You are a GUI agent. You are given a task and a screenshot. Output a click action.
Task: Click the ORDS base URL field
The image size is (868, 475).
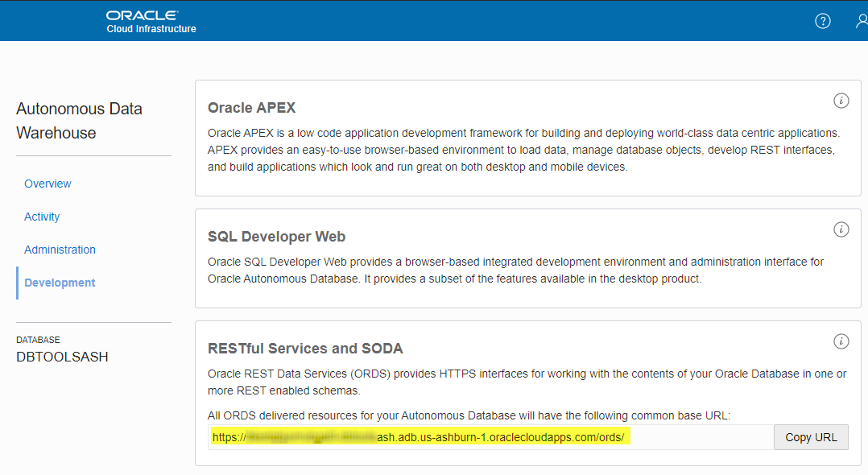[490, 437]
